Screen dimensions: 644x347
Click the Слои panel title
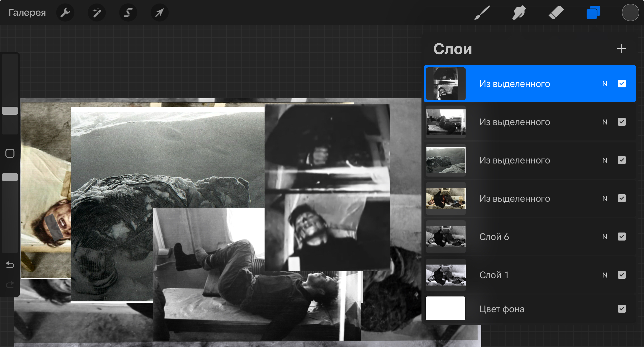(453, 49)
